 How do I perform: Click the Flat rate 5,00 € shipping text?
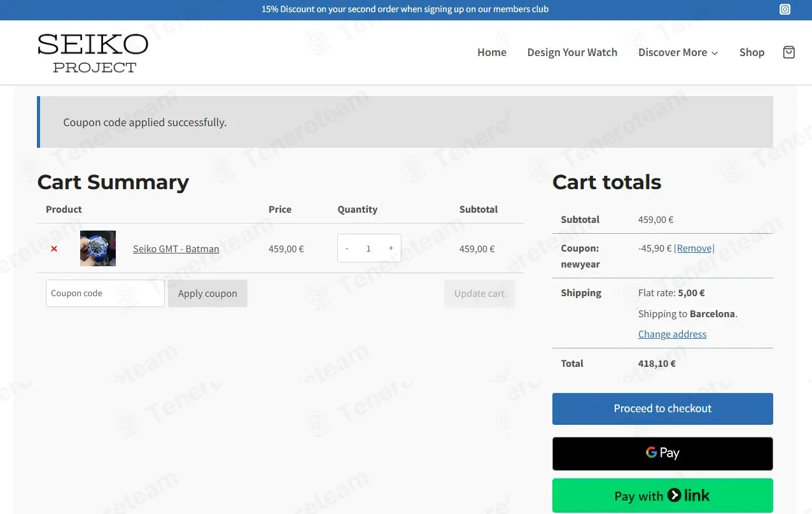[671, 293]
